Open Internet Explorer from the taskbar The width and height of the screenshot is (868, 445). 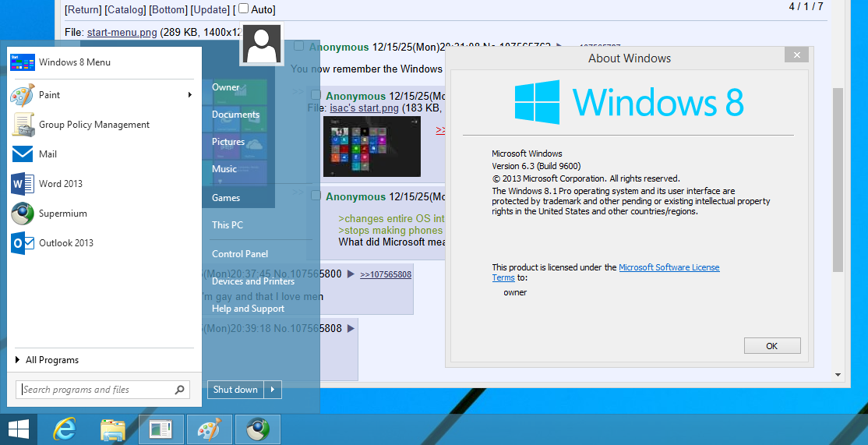(x=65, y=429)
